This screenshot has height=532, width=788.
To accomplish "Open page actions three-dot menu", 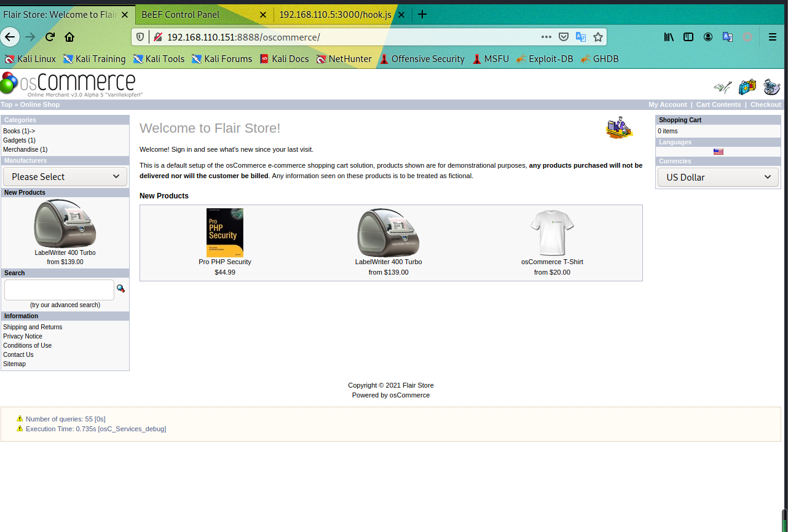I will click(x=546, y=37).
